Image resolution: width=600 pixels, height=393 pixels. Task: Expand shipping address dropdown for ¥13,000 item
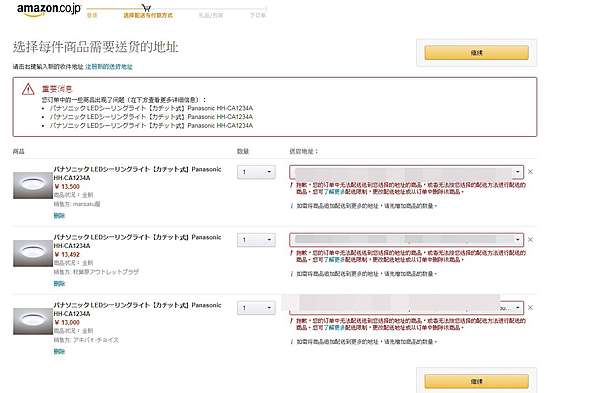pyautogui.click(x=406, y=308)
